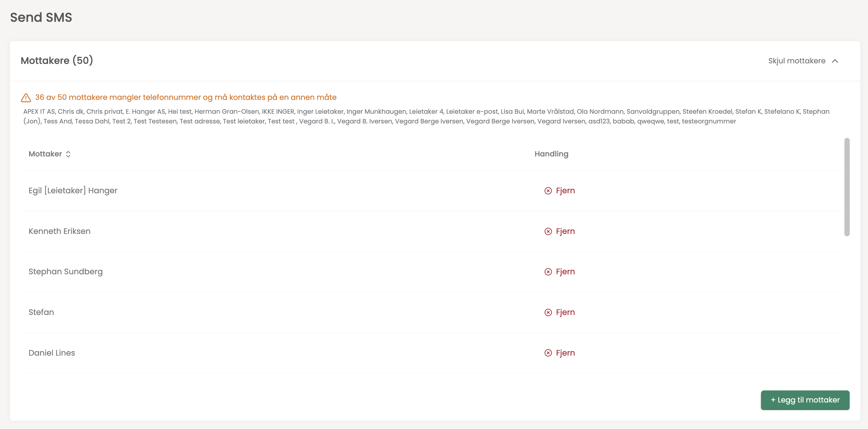Collapse recipients using the chevron-up icon
868x429 pixels.
click(x=835, y=61)
